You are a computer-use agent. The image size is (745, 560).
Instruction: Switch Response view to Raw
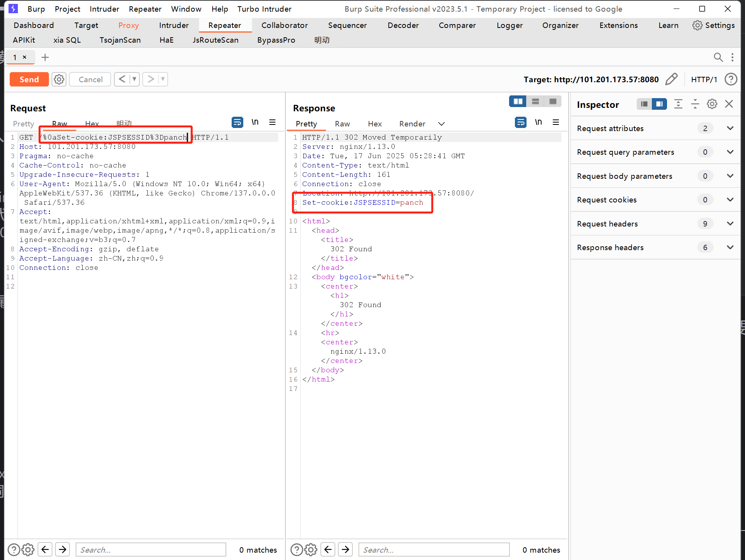click(342, 124)
